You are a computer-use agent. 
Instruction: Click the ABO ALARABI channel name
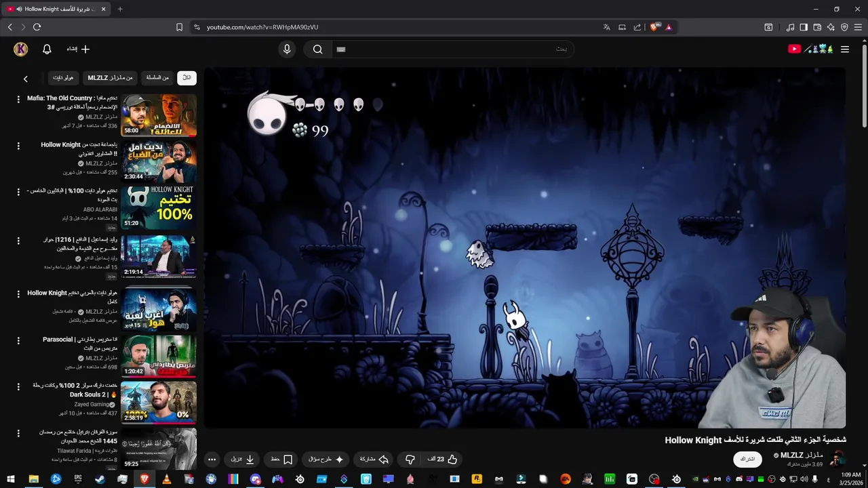tap(100, 209)
